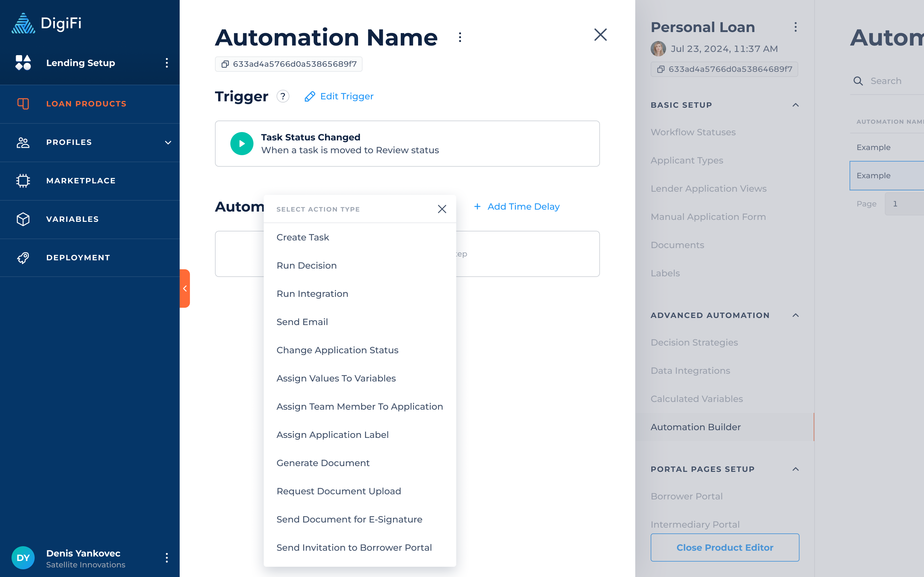Viewport: 924px width, 577px height.
Task: Collapse the Advanced Automation section
Action: click(x=795, y=315)
